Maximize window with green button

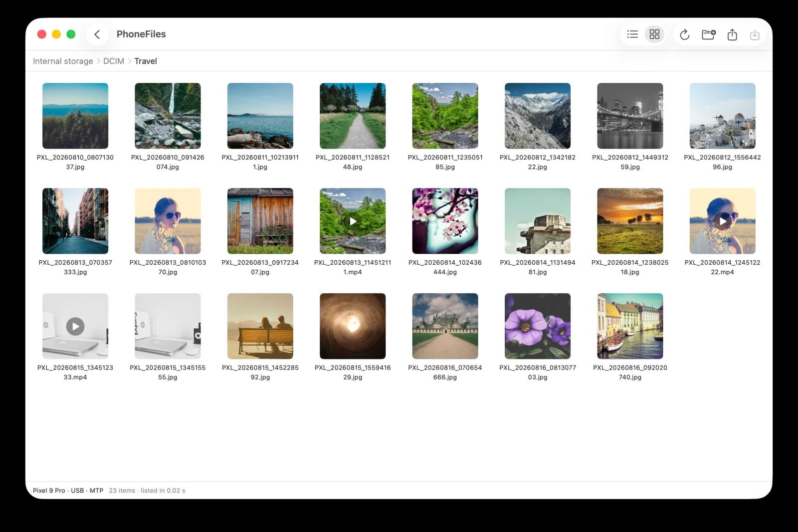[71, 34]
